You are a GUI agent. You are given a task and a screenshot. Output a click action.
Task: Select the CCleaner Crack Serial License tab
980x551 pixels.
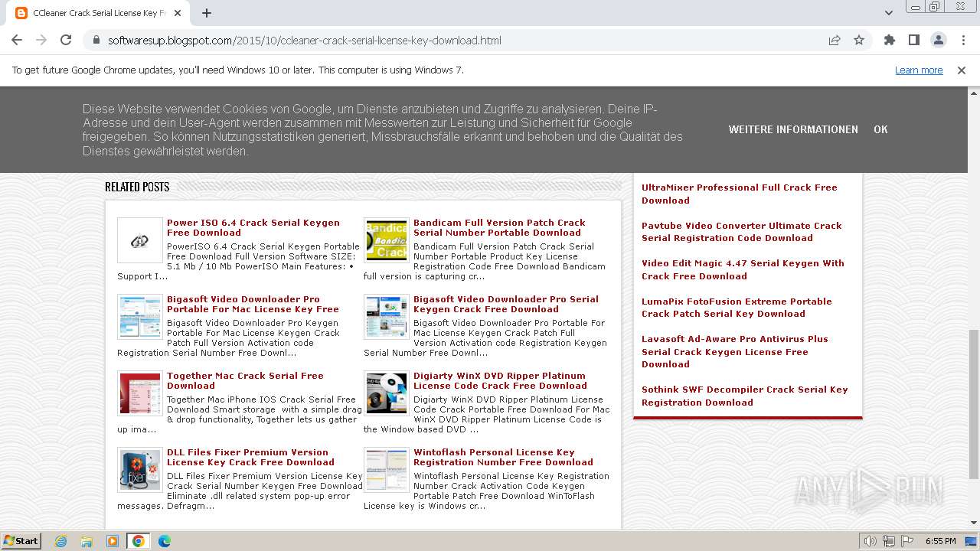(x=98, y=13)
